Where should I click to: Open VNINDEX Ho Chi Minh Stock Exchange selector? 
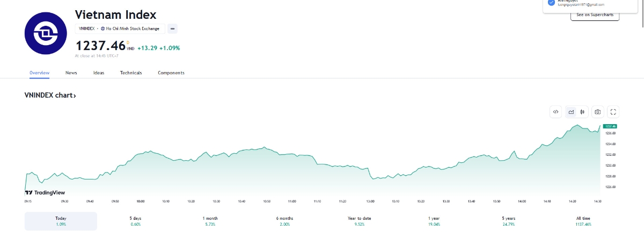point(119,28)
